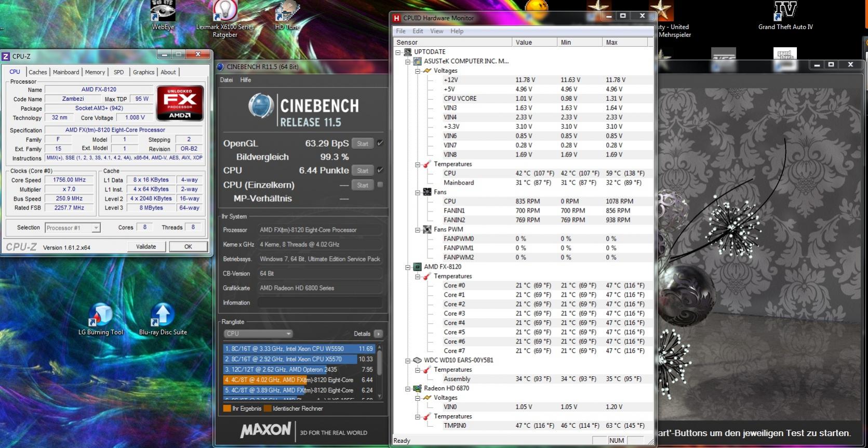Image resolution: width=868 pixels, height=448 pixels.
Task: Start the CPU benchmark
Action: coord(363,170)
